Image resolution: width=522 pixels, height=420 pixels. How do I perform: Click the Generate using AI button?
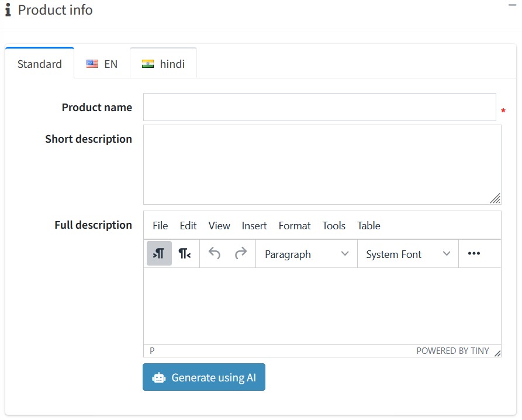(x=204, y=377)
